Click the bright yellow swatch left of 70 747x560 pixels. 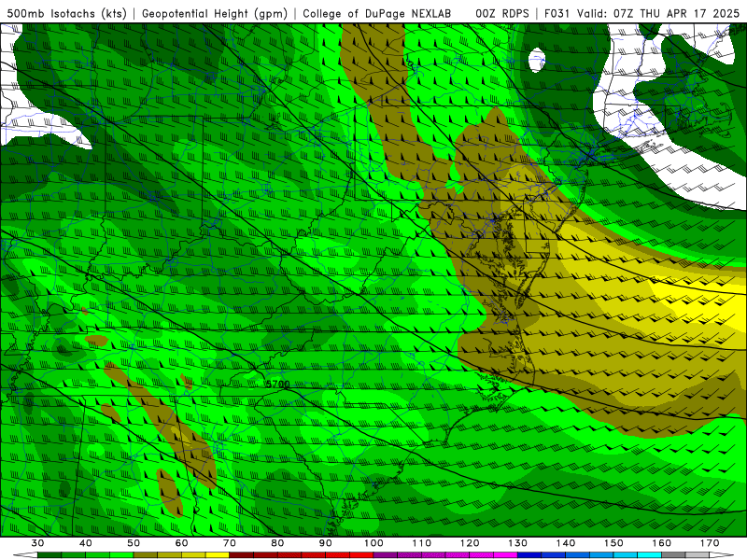coord(218,555)
